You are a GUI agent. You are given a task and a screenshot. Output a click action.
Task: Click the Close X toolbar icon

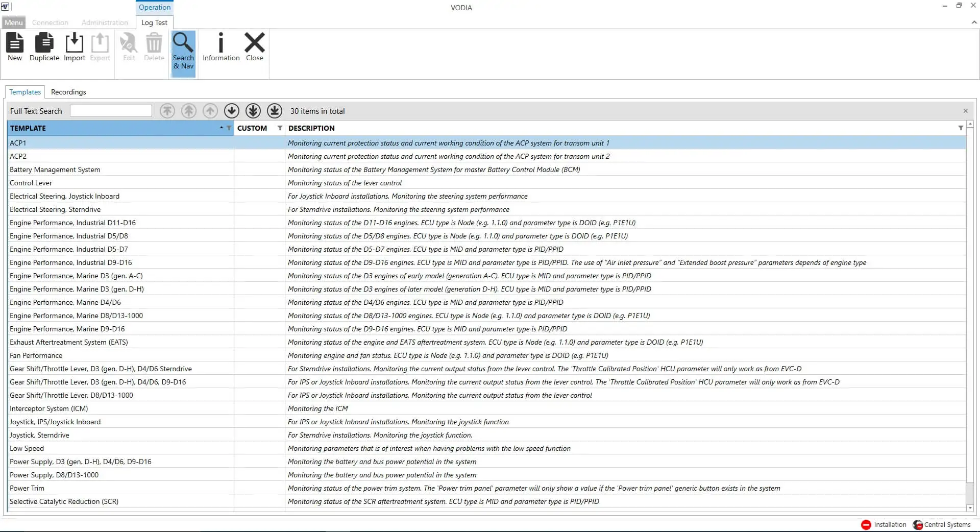(254, 47)
